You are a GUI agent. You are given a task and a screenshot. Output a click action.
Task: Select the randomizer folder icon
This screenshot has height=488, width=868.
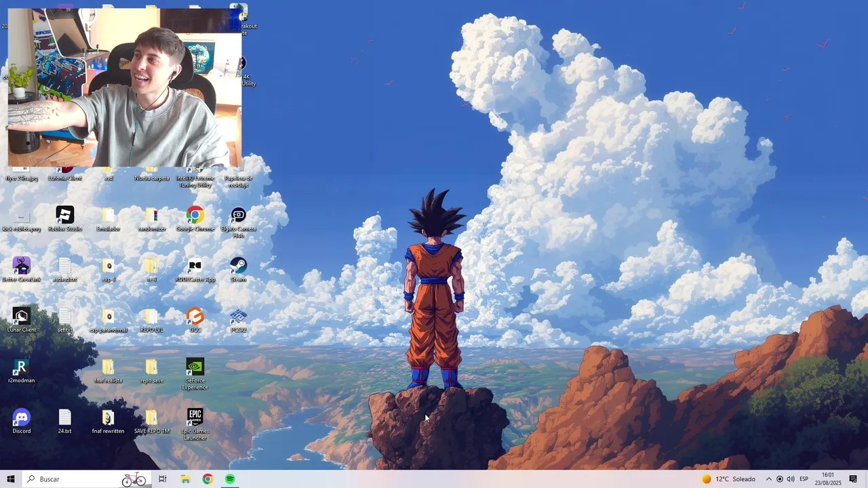pyautogui.click(x=152, y=219)
